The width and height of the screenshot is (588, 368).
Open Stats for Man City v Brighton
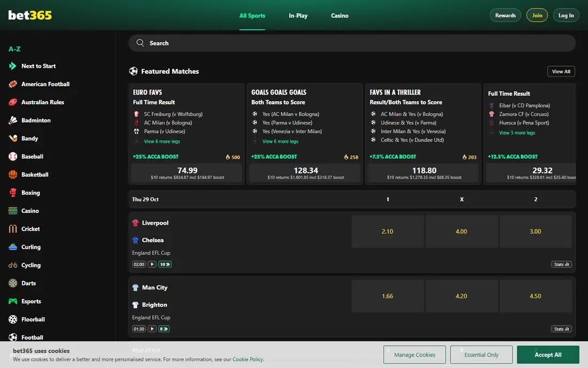coord(561,328)
